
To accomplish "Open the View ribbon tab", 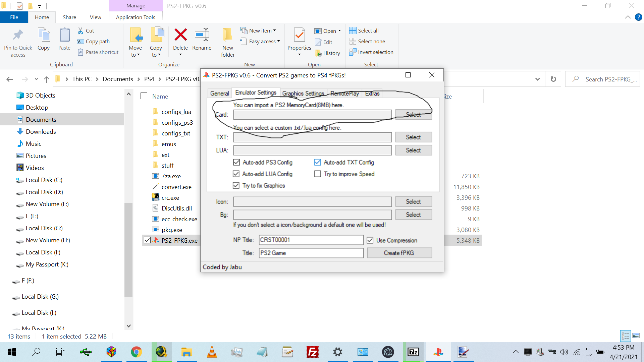I will point(95,17).
